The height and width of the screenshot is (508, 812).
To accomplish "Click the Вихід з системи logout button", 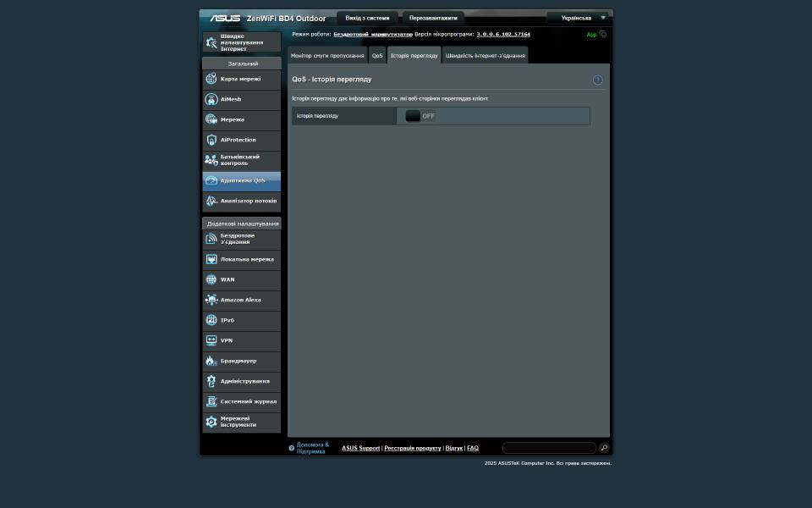I will (367, 18).
